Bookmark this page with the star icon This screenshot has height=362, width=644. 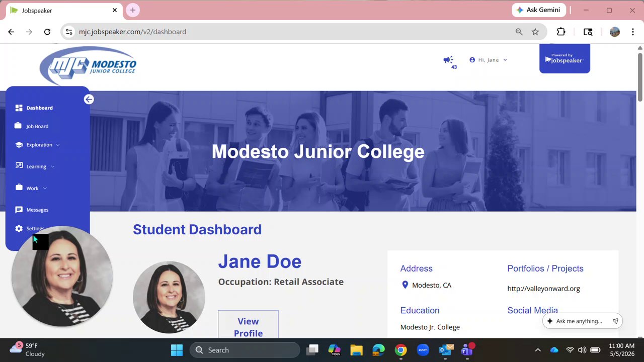click(x=535, y=32)
